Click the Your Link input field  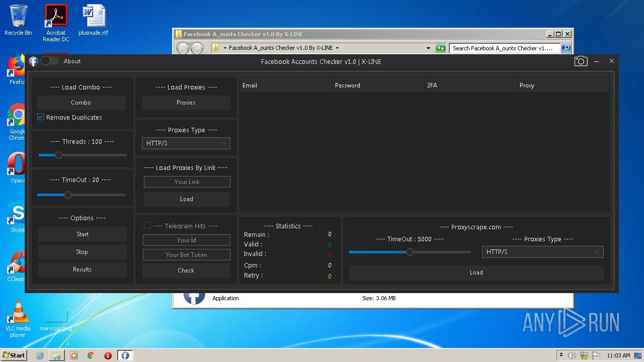click(x=187, y=182)
